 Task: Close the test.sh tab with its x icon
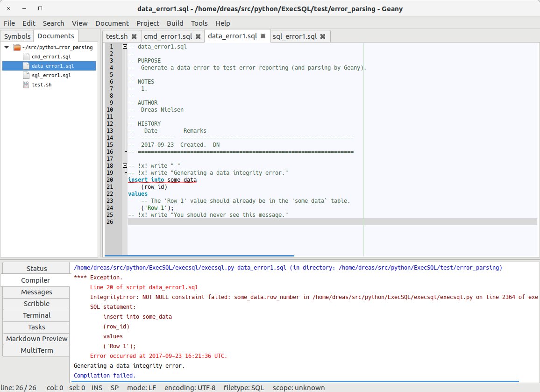point(134,36)
